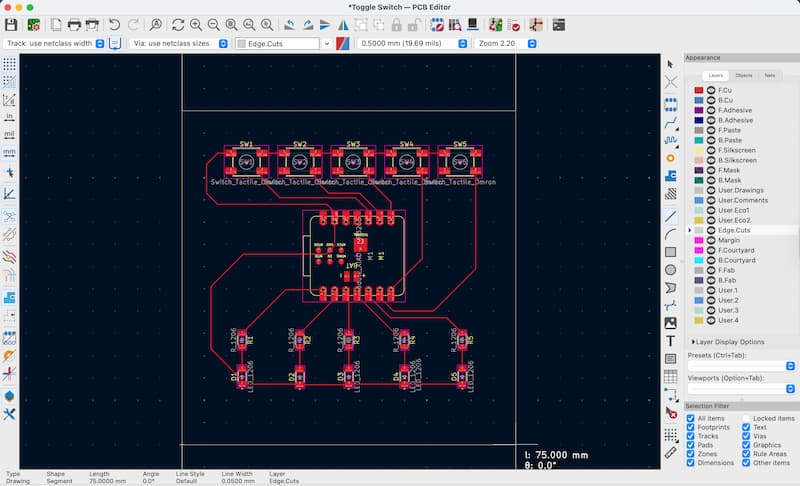The width and height of the screenshot is (800, 486).
Task: Switch units to inches in left toolbar
Action: (9, 116)
